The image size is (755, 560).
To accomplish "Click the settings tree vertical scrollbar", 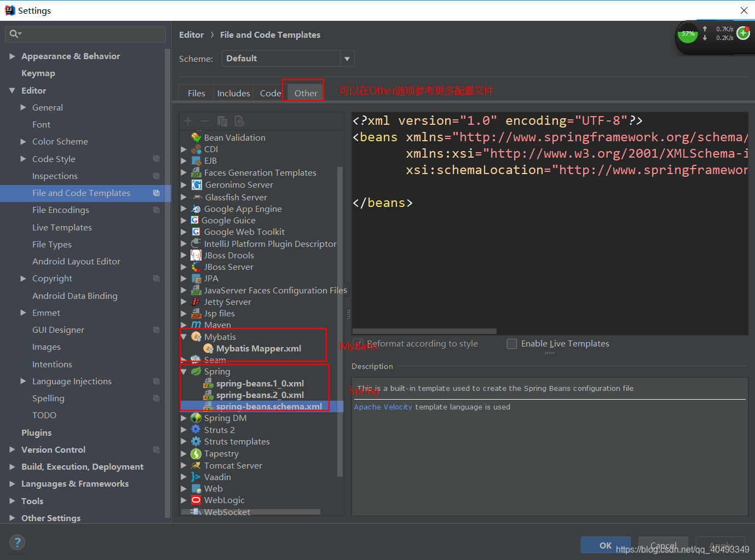I will (168, 282).
